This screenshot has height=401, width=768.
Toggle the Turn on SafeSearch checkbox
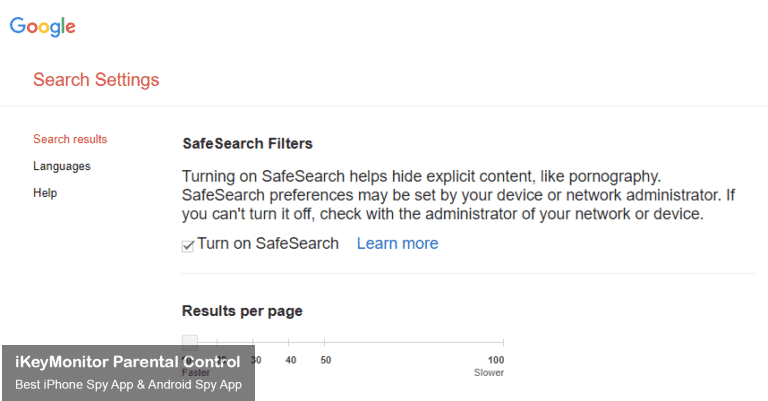pyautogui.click(x=188, y=245)
